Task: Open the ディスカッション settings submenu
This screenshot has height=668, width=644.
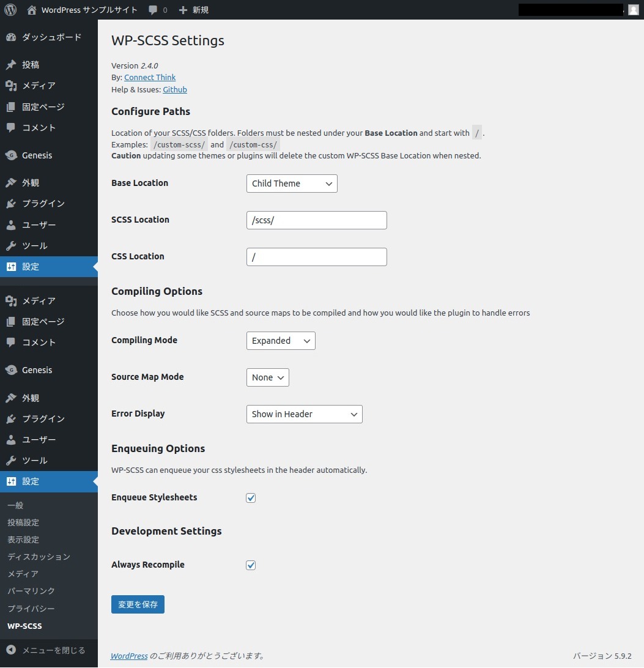Action: pos(39,557)
